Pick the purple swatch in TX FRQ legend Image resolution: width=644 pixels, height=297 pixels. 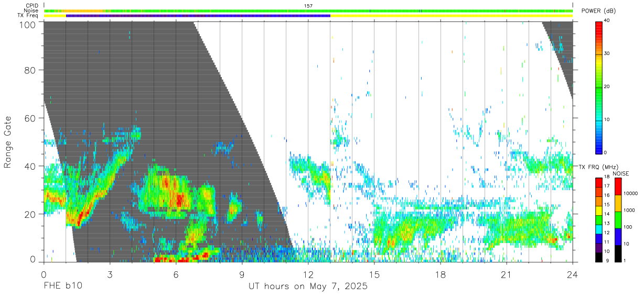coord(599,247)
